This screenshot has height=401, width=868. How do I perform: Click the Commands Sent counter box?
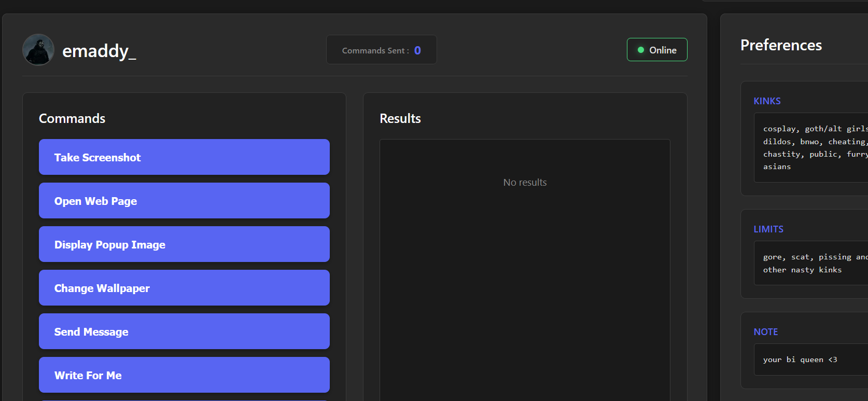pyautogui.click(x=381, y=50)
